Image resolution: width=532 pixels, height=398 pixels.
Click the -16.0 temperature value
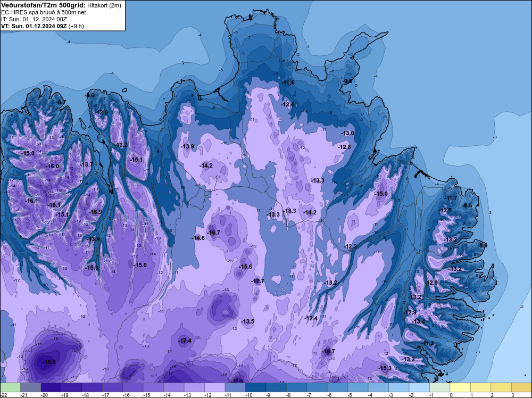tap(53, 166)
